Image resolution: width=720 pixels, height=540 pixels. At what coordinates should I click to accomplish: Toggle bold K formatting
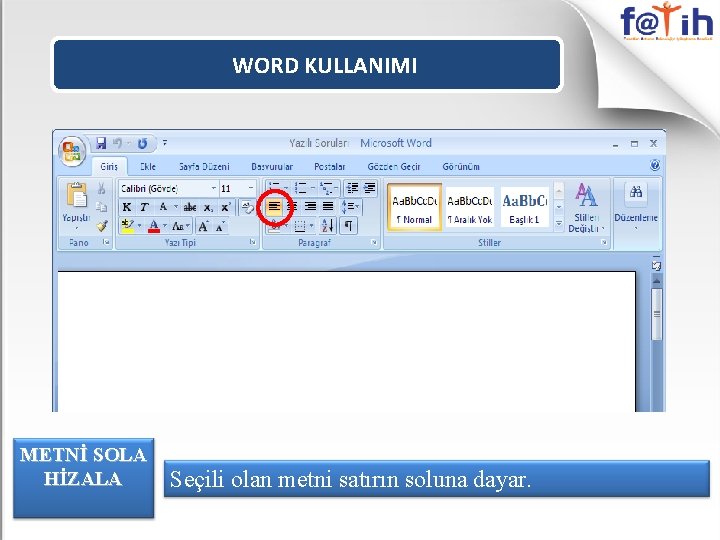click(x=127, y=208)
